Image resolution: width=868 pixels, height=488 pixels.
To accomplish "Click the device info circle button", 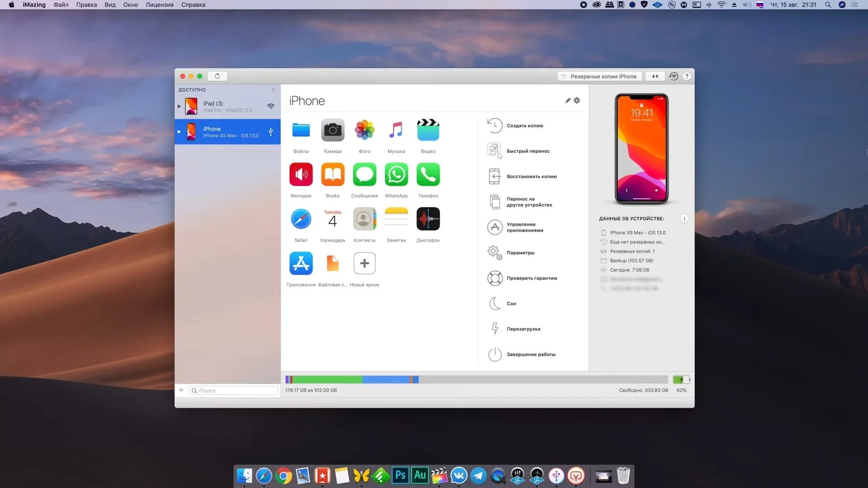I will pyautogui.click(x=684, y=219).
